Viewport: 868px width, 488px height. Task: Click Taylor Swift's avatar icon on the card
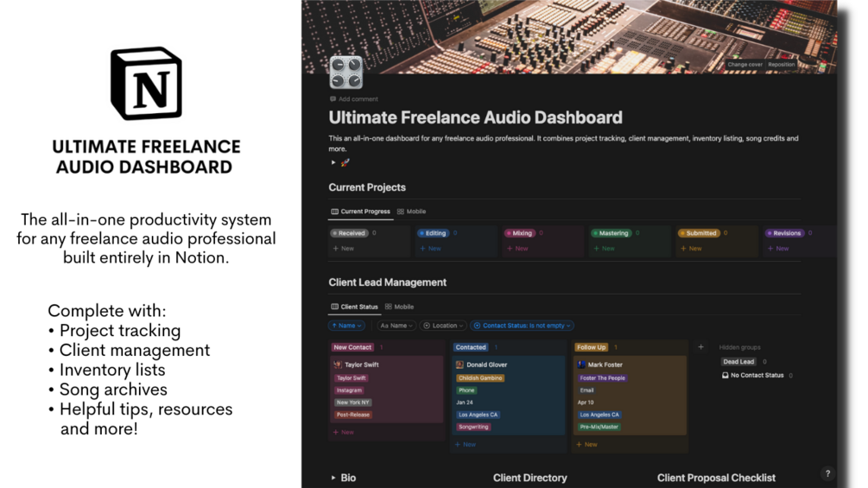tap(338, 364)
